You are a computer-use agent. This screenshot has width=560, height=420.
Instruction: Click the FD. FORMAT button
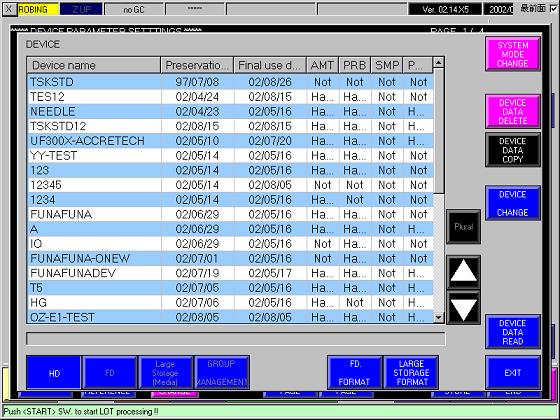click(x=354, y=372)
